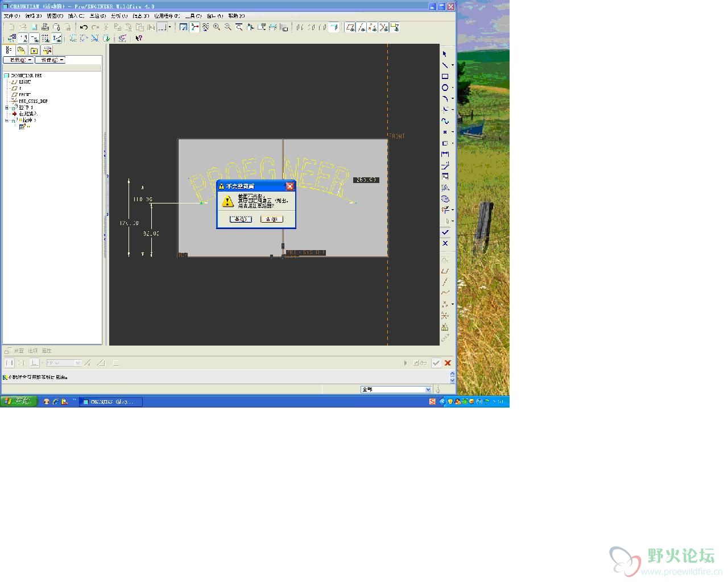Click 否(N) in the warning dialog
This screenshot has height=582, width=728.
271,219
